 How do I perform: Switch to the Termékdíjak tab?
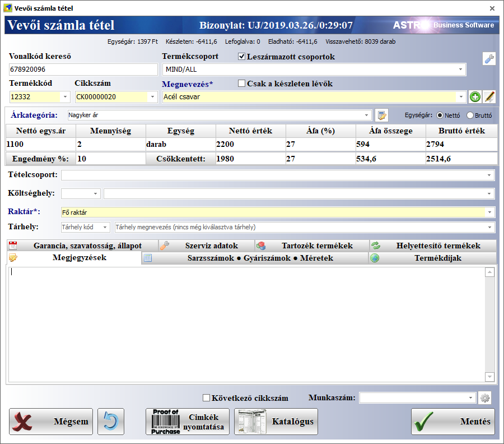pos(433,258)
